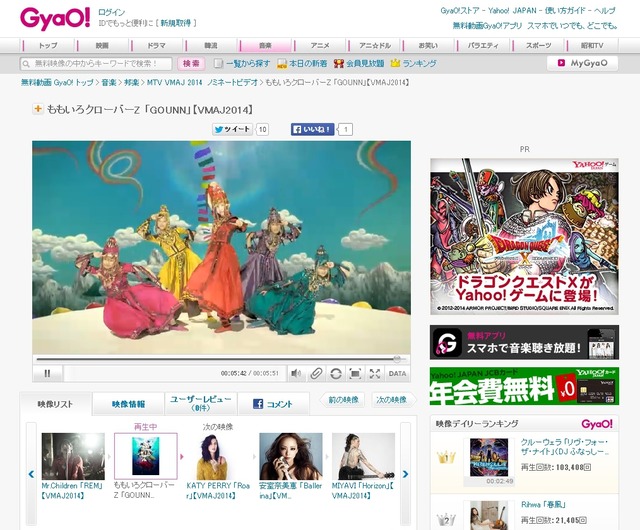Open 無料動画GyaO!アプリ link
This screenshot has width=640, height=530.
[487, 26]
